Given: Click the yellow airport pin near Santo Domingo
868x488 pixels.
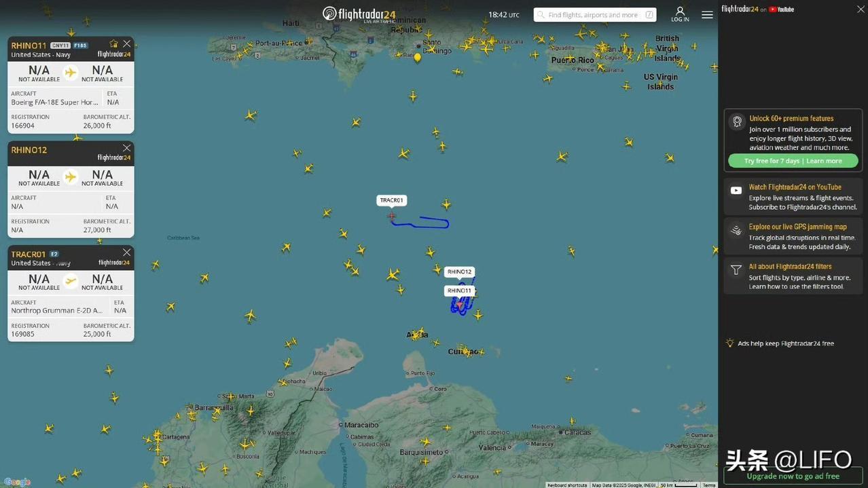Looking at the screenshot, I should pyautogui.click(x=418, y=58).
